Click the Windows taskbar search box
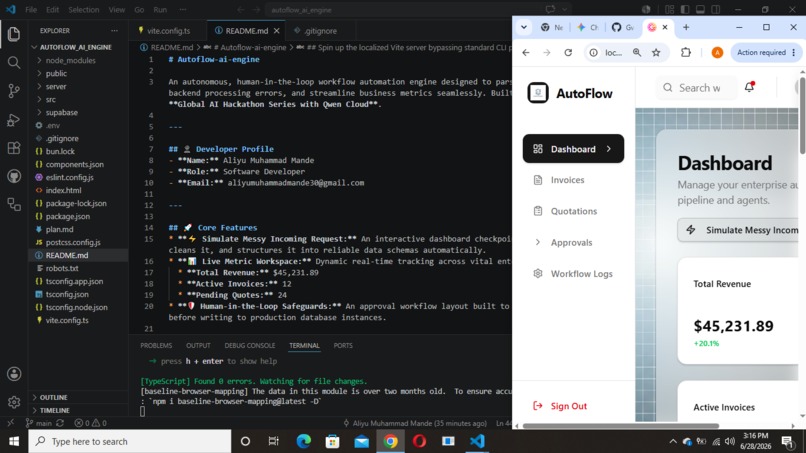 point(130,441)
